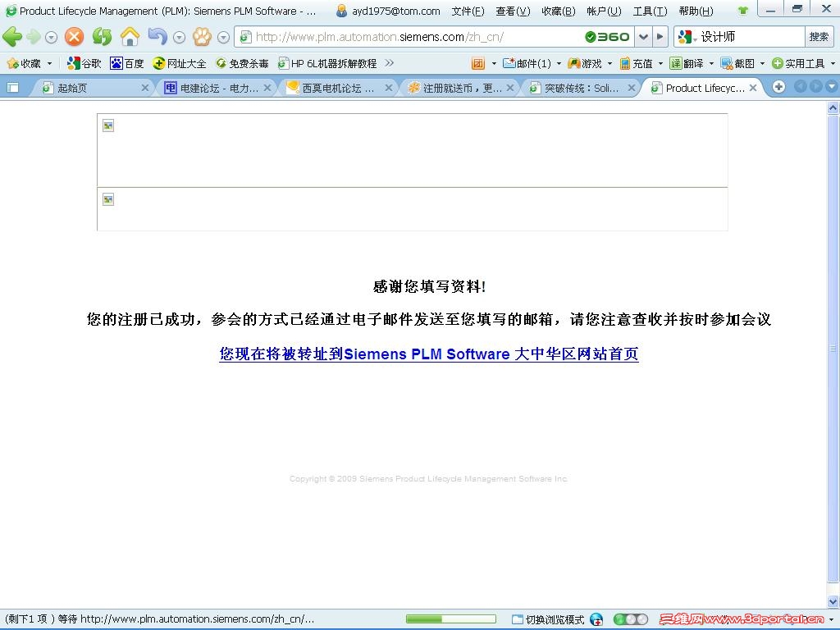The height and width of the screenshot is (630, 840).
Task: Open the 收藏(B) menu
Action: click(558, 11)
